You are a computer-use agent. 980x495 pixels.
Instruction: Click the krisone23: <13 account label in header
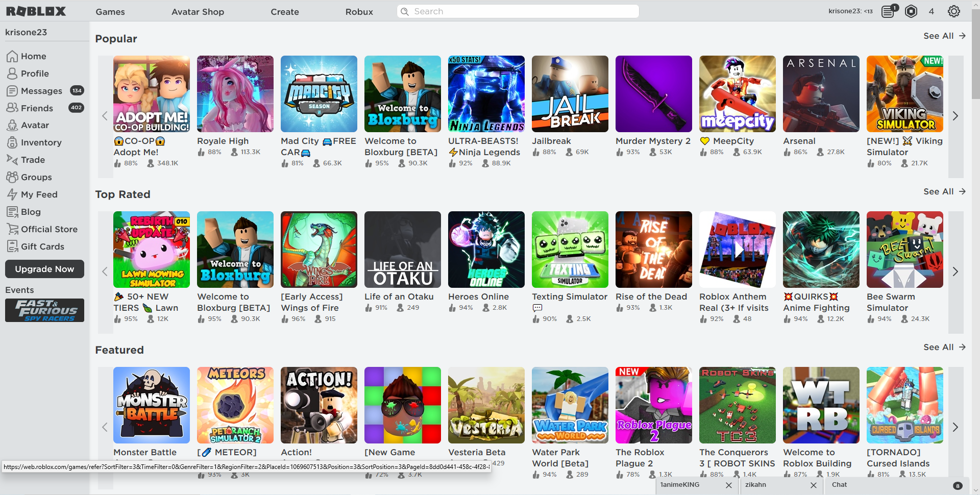(850, 11)
